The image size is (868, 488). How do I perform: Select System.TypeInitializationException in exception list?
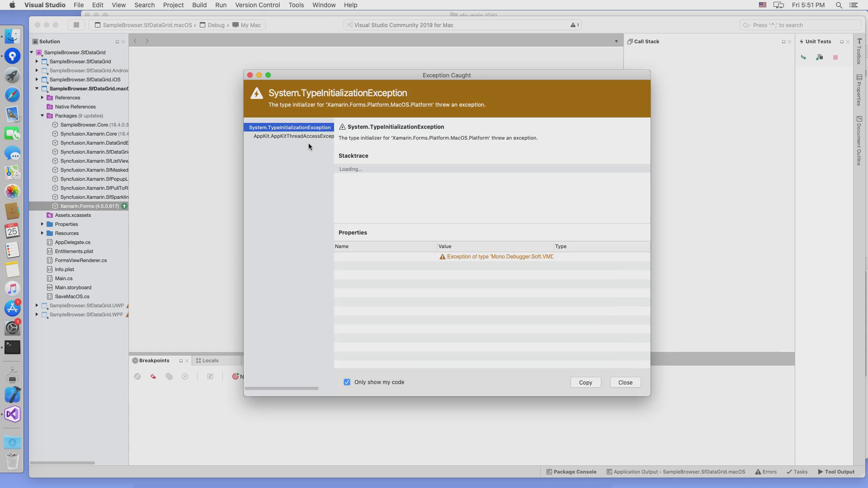289,127
